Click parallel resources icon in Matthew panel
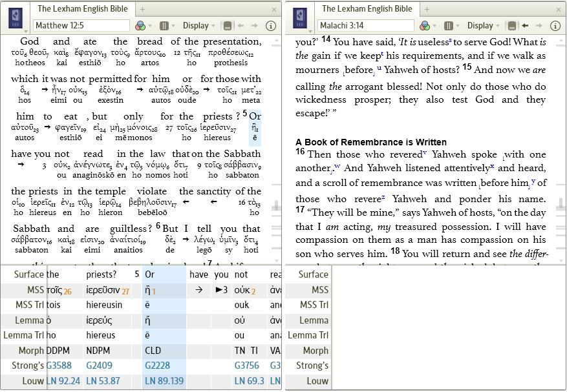The width and height of the screenshot is (567, 392). (164, 26)
